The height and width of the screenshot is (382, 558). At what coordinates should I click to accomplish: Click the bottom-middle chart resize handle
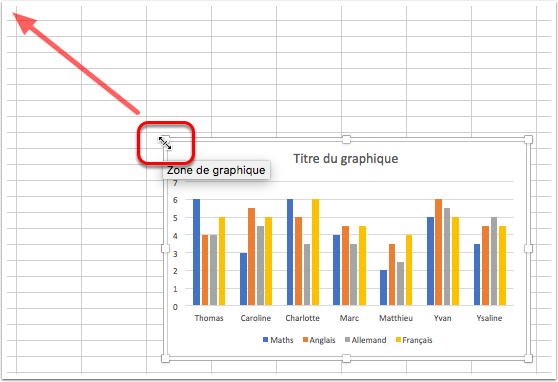(346, 359)
